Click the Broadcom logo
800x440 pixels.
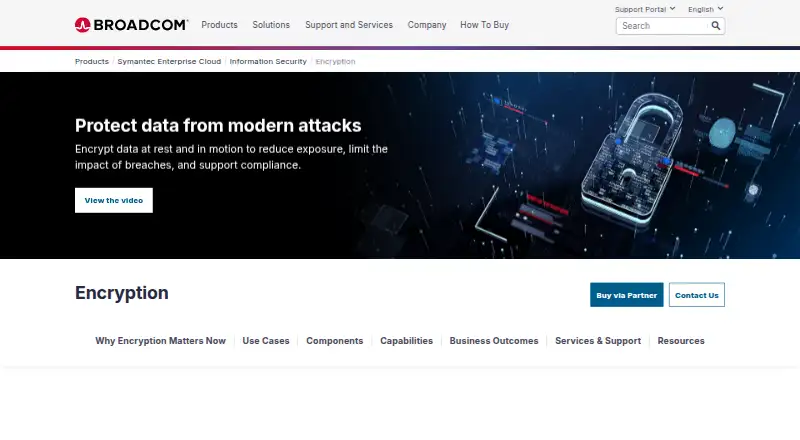coord(132,25)
